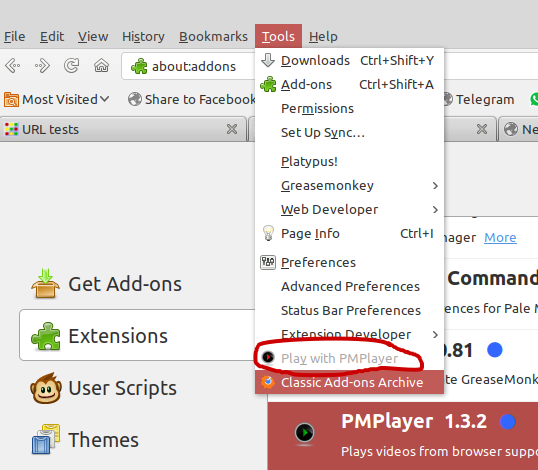Click the Add-ons puzzle icon in Tools menu

click(x=268, y=84)
